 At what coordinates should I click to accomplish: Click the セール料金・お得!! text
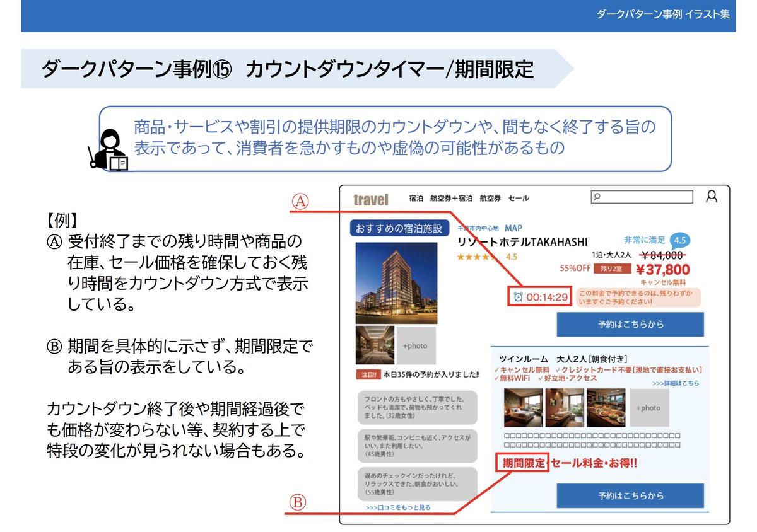(x=594, y=463)
